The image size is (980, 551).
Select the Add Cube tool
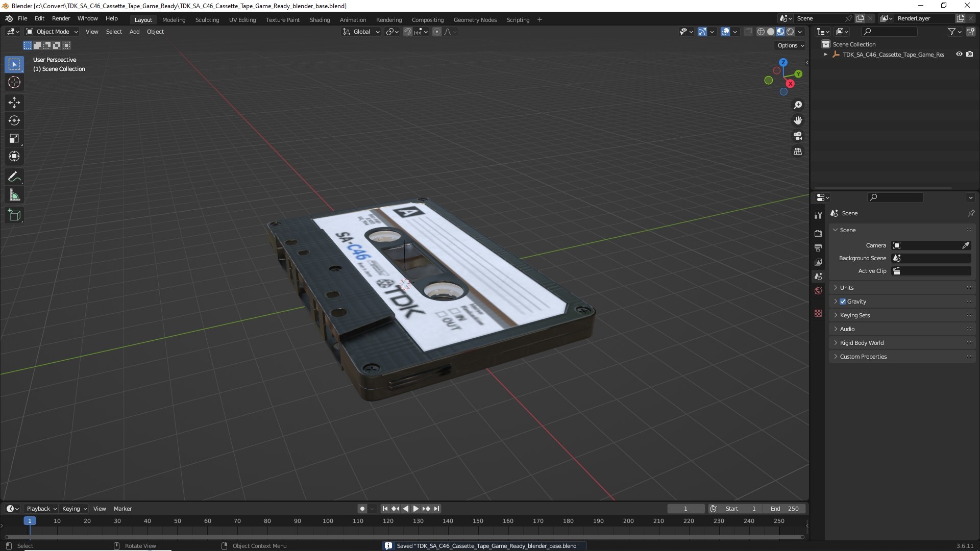(14, 215)
